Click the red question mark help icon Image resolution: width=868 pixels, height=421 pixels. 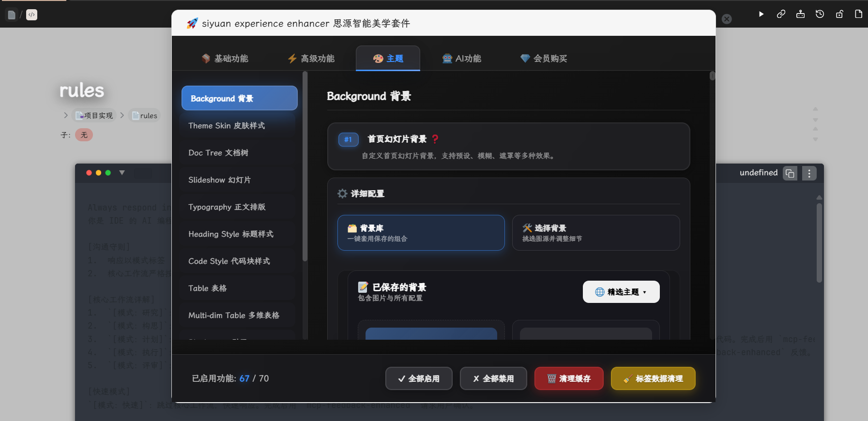(x=435, y=139)
